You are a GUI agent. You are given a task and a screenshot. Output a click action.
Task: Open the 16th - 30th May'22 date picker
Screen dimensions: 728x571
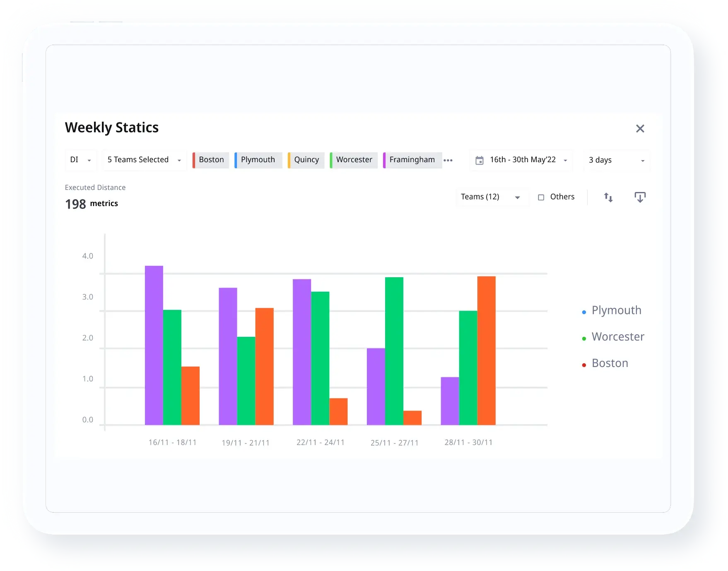523,160
